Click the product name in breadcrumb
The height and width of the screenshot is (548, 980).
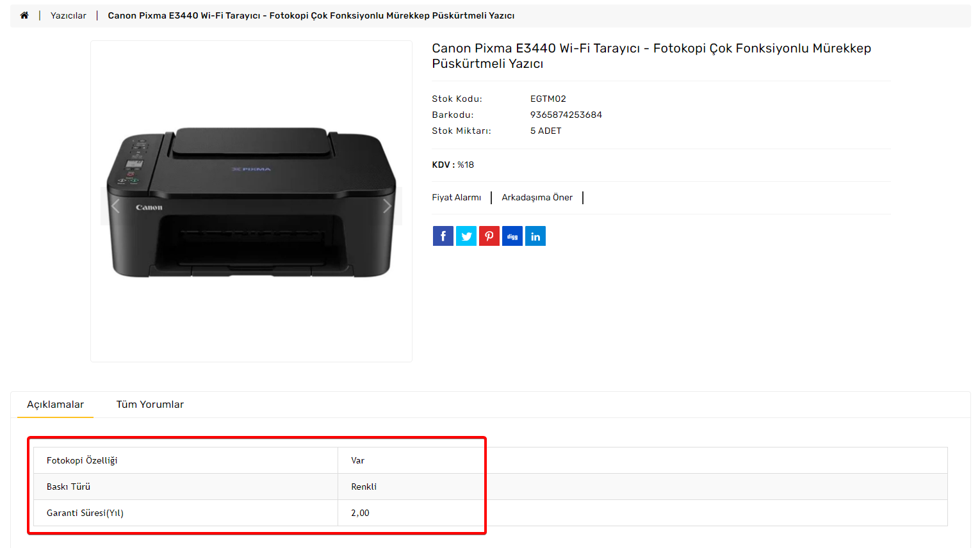pyautogui.click(x=311, y=15)
